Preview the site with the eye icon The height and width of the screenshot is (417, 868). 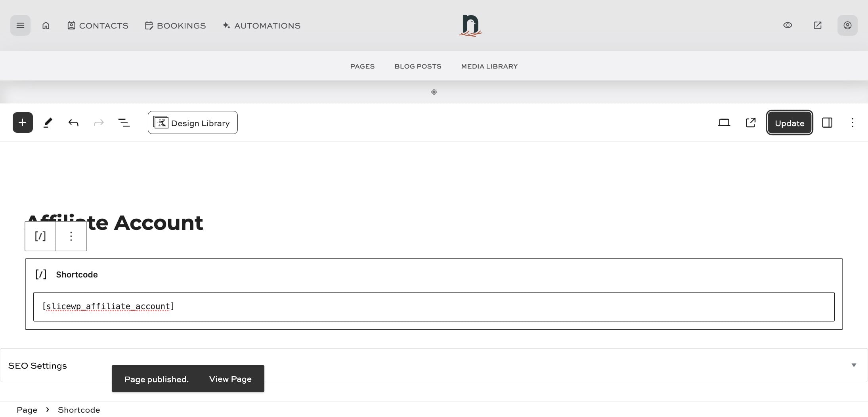(x=787, y=25)
